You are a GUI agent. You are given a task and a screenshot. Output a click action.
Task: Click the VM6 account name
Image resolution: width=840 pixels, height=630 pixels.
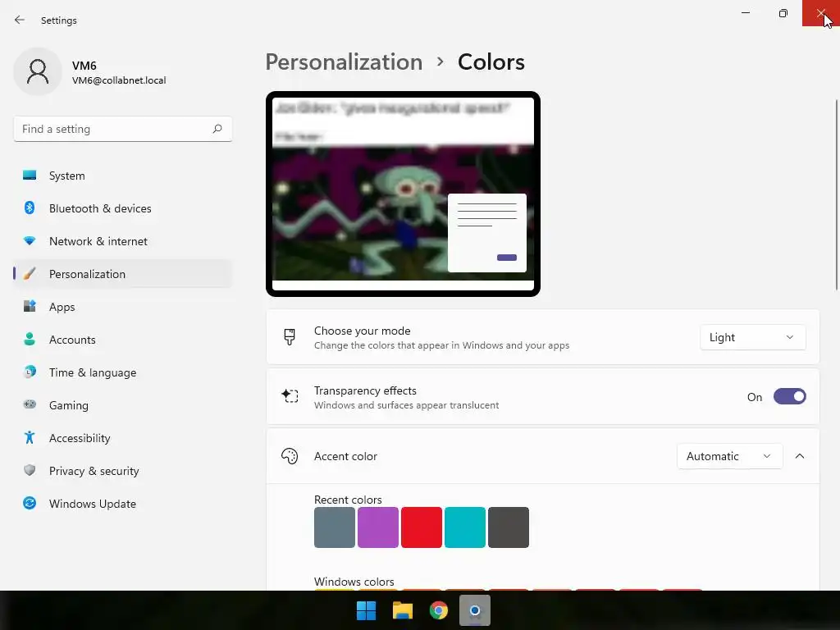coord(84,66)
